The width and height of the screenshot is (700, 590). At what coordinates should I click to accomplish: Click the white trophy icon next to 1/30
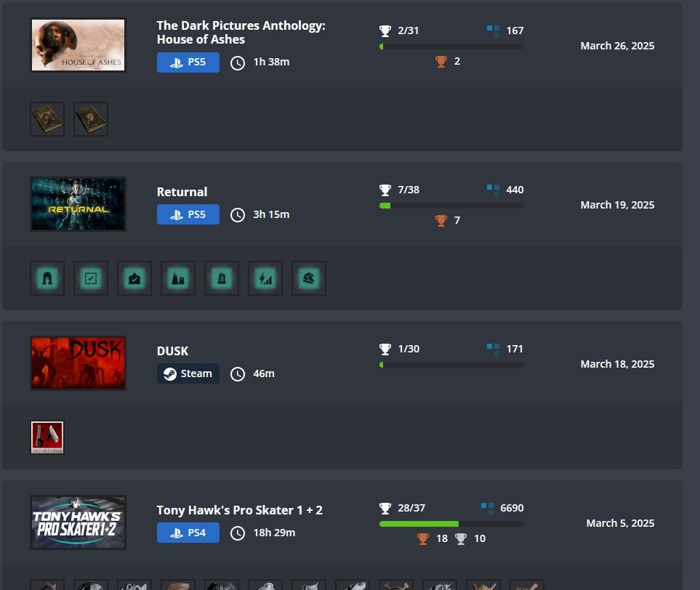click(385, 349)
